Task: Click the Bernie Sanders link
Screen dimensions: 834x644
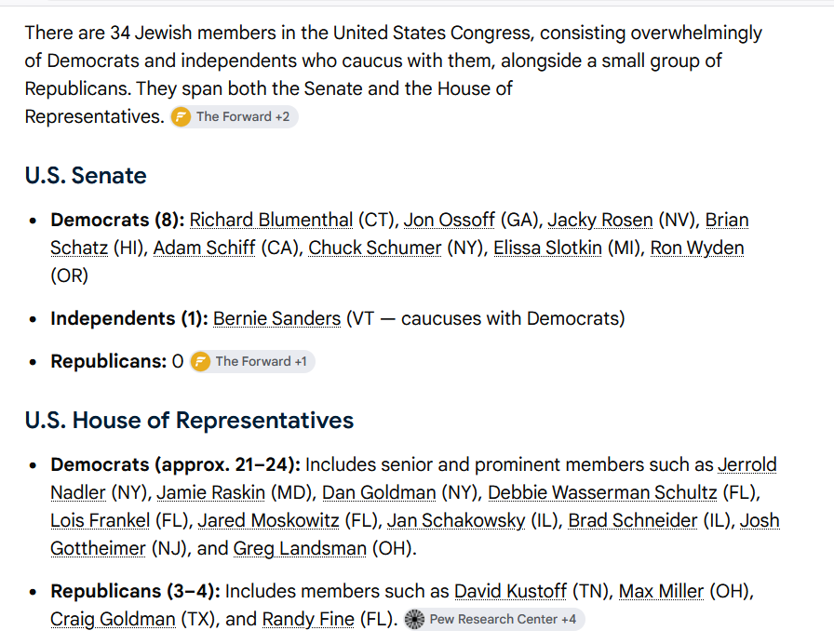Action: pos(276,318)
